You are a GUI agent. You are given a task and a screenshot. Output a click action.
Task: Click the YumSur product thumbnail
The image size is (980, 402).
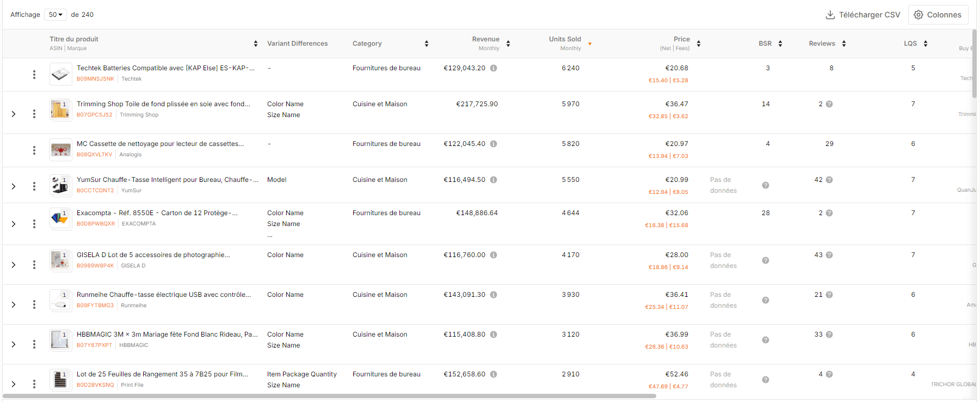click(60, 185)
